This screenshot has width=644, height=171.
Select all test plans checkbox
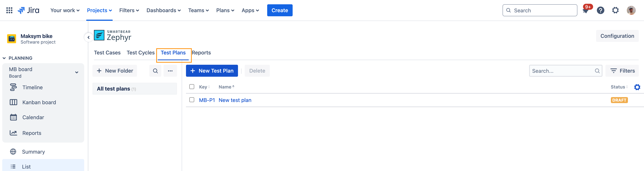click(192, 86)
